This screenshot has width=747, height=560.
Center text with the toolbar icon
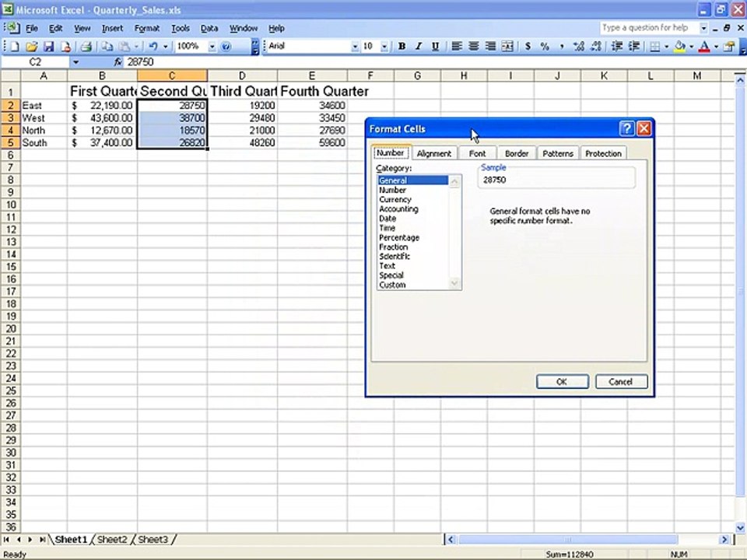click(x=474, y=46)
